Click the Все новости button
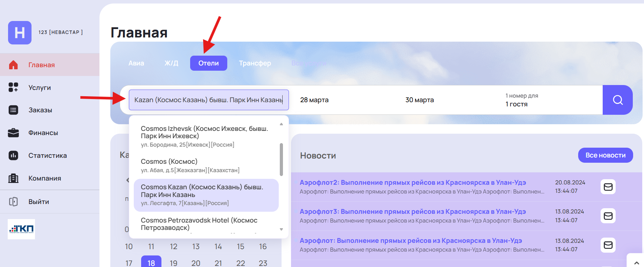 (605, 155)
